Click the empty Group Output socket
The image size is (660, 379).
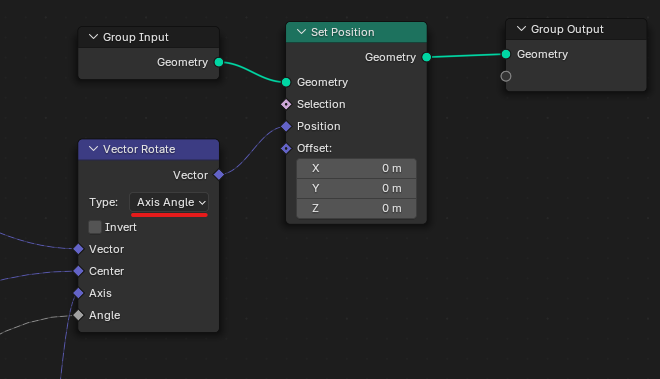(506, 76)
